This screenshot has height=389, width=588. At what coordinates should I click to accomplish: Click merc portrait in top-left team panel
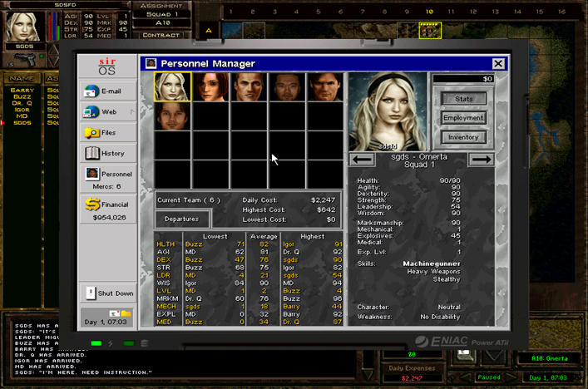(x=24, y=27)
